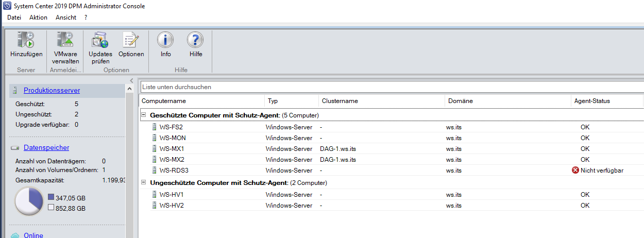This screenshot has height=238, width=644.
Task: Collapse Ungeschützte Computer mit Schutz-Agent group
Action: [144, 182]
